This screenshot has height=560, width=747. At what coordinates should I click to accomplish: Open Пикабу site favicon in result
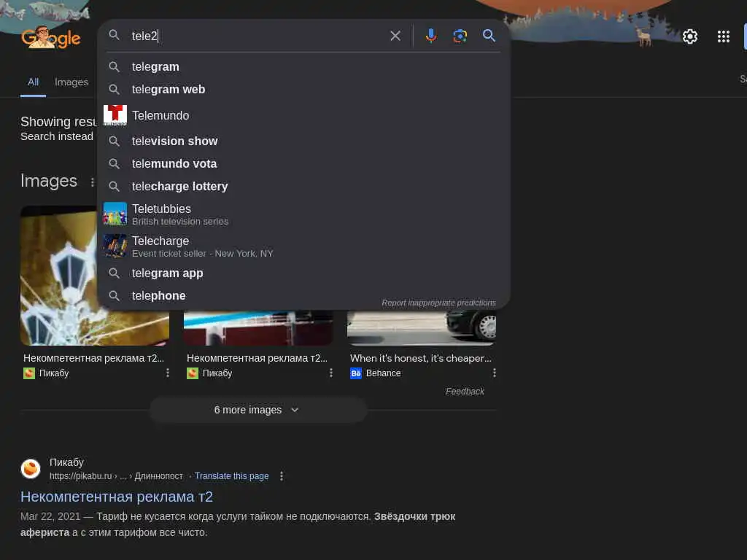(31, 469)
